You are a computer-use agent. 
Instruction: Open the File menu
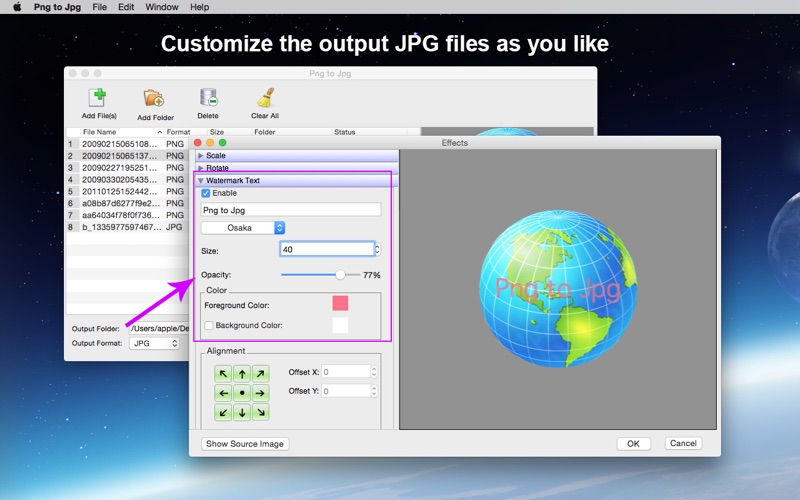(x=99, y=7)
